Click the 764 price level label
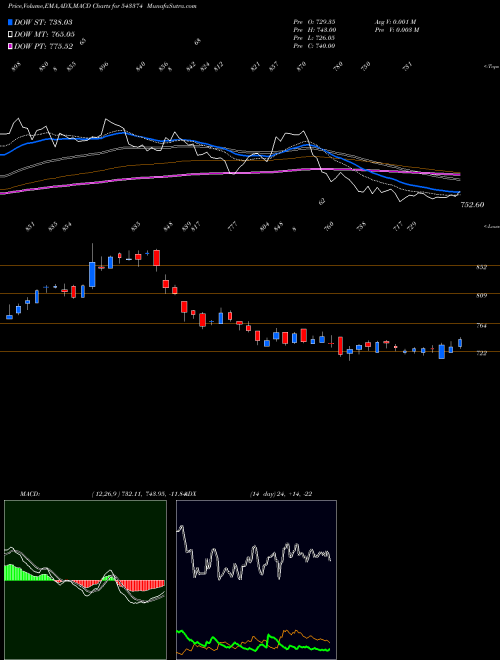This screenshot has height=660, width=500. point(482,326)
